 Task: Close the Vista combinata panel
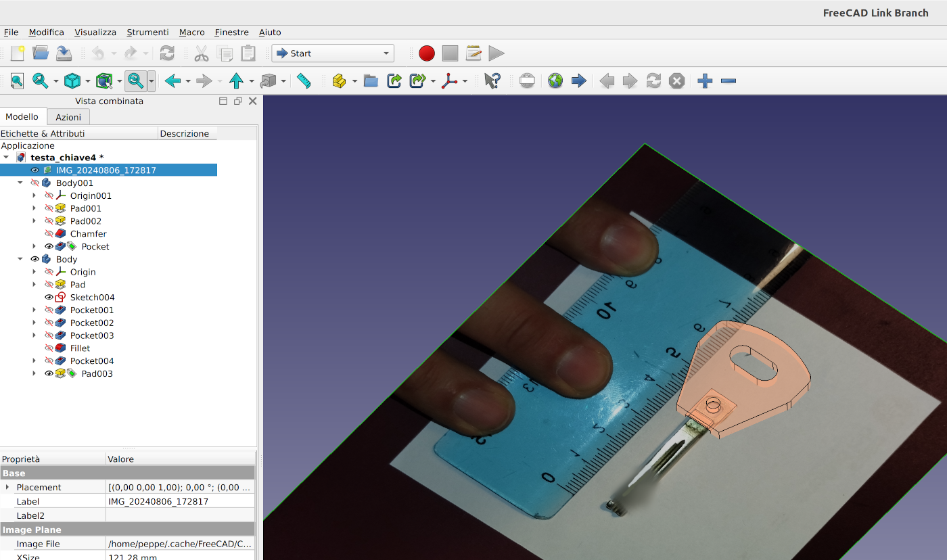coord(253,101)
